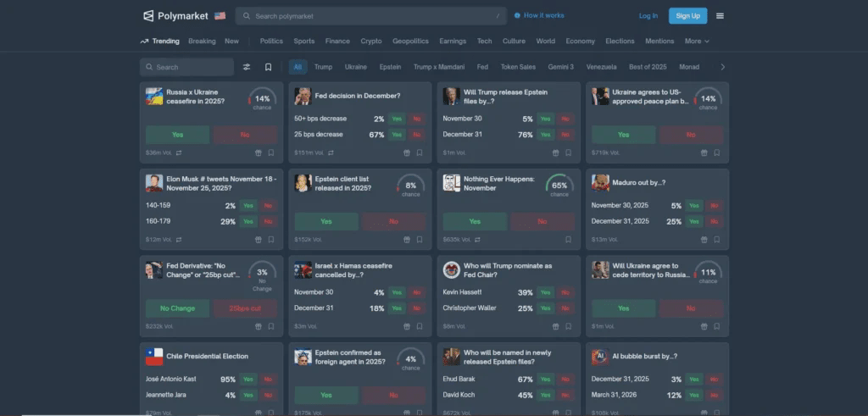
Task: Bookmark the Russia x Ukraine ceasefire market
Action: click(x=271, y=153)
